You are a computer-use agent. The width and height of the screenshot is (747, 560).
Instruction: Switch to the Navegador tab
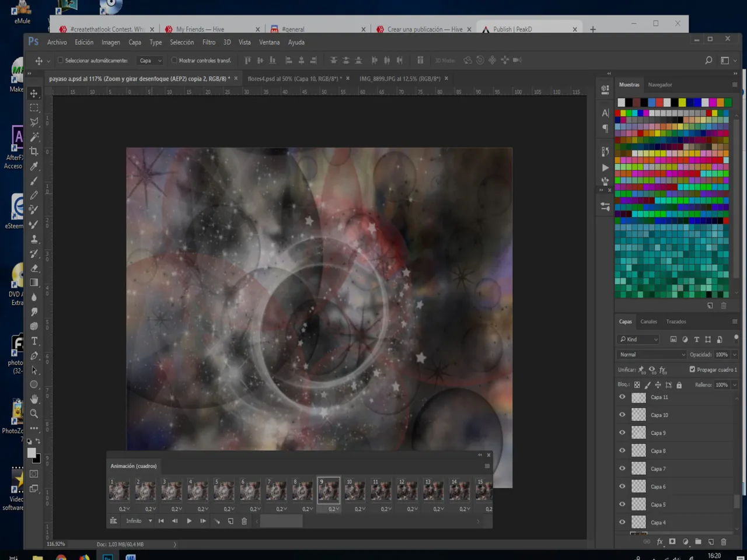660,85
